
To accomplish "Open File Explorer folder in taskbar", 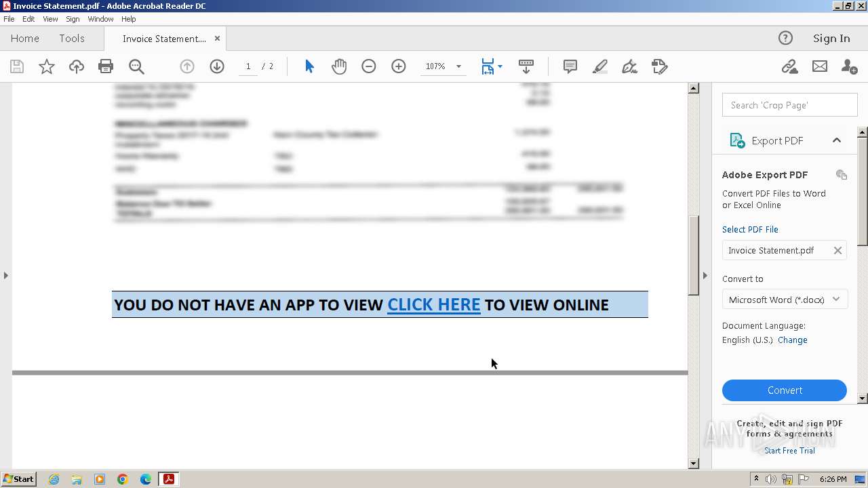I will click(x=77, y=479).
